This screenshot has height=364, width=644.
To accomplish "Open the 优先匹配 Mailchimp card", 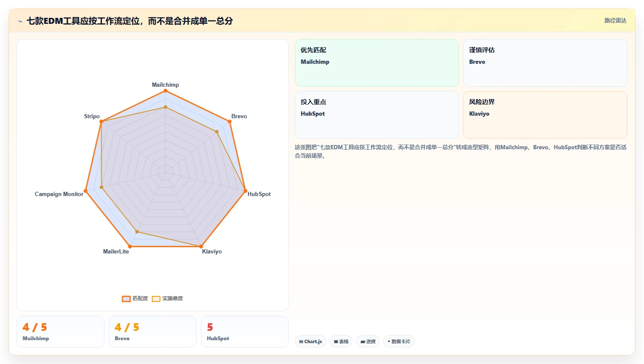I will [x=377, y=63].
